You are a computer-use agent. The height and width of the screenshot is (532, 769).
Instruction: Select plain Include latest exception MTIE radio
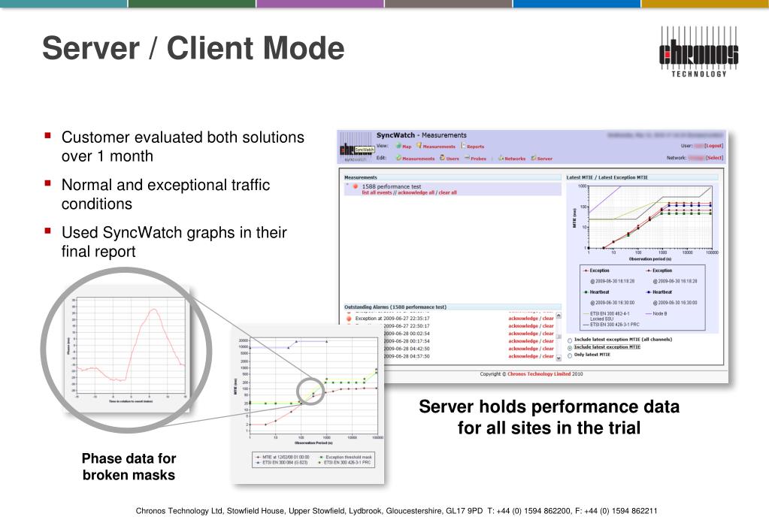pos(569,347)
